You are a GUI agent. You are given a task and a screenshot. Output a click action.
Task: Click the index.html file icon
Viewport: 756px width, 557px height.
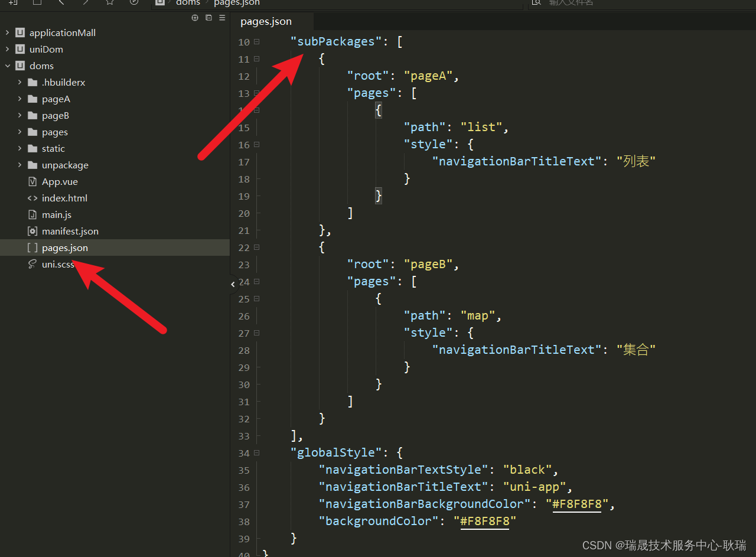click(32, 198)
